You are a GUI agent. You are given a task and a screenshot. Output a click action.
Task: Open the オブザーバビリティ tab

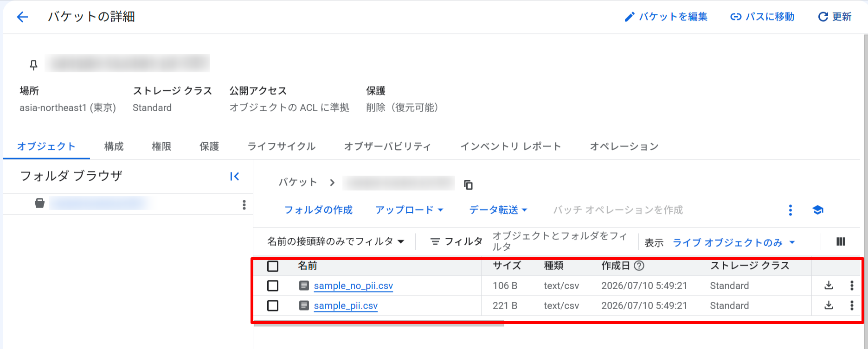(x=387, y=146)
